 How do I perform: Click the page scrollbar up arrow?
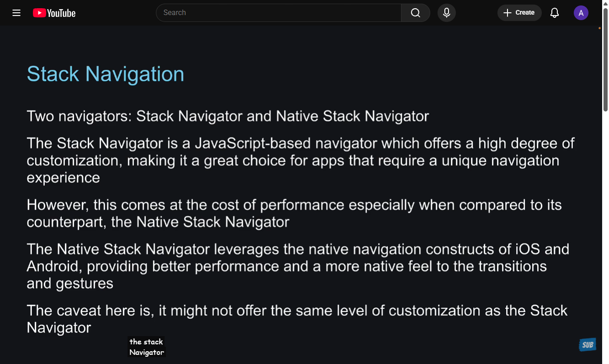tap(605, 3)
